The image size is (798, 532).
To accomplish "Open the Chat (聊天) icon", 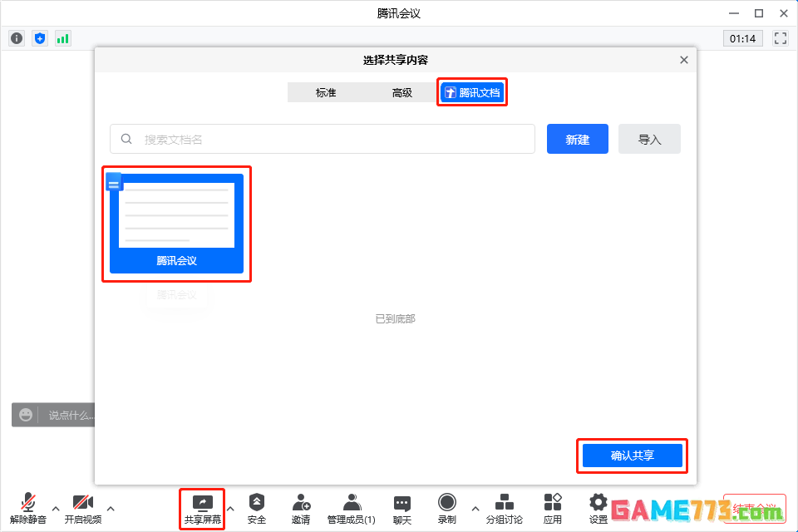I will pyautogui.click(x=402, y=509).
